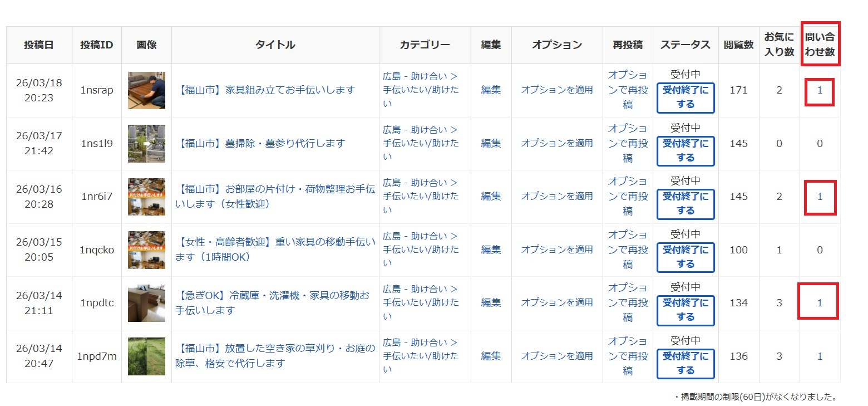Click オプションを適用 for post 1nsrap
868x406 pixels.
(557, 90)
